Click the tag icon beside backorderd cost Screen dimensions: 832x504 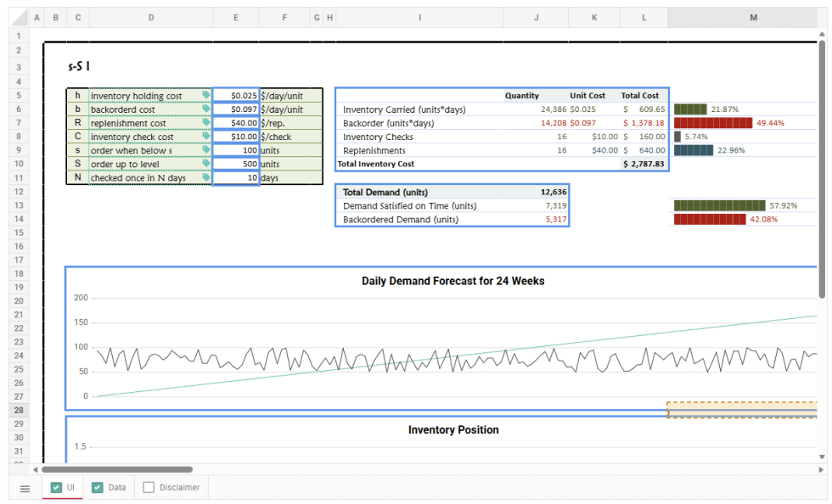(205, 109)
